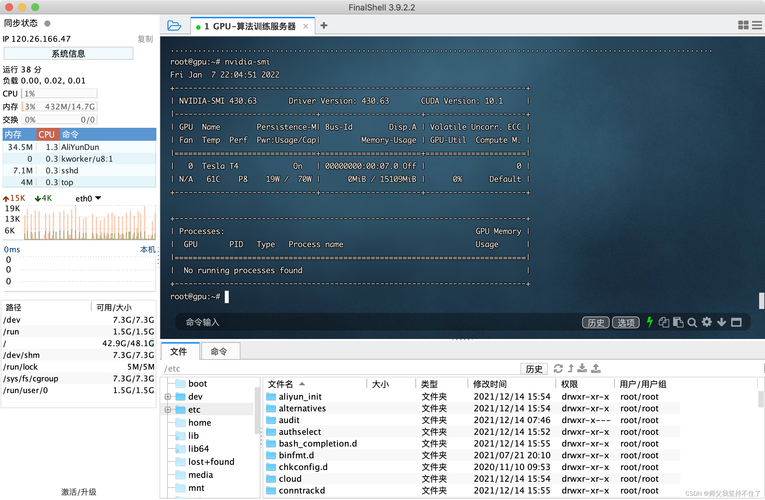Click the 系统信息 button
The image size is (765, 500).
click(x=68, y=53)
